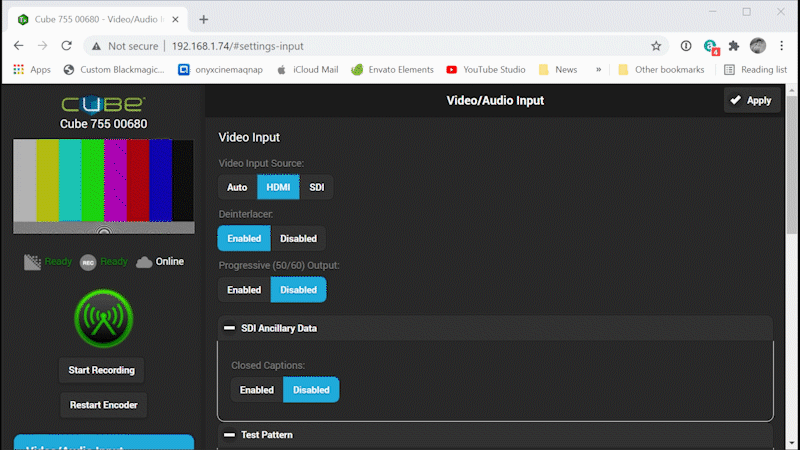
Task: Open a new browser tab
Action: [204, 19]
